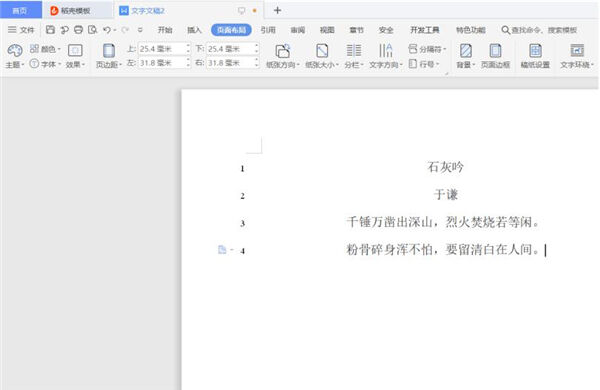Screen dimensions: 600x390
Task: Open the 页面边框 page border tool
Action: pos(495,56)
